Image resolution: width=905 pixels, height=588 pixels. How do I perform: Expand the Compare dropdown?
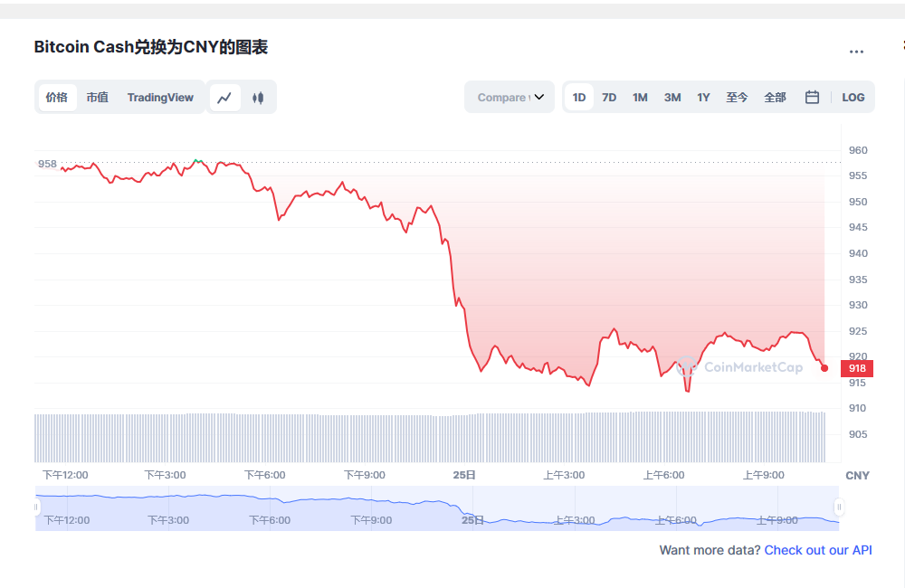pyautogui.click(x=510, y=97)
